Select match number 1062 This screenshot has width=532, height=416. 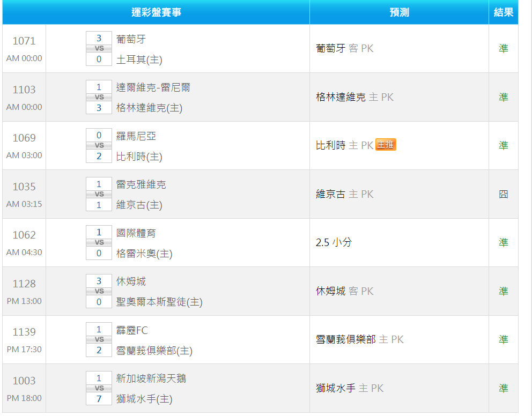click(x=24, y=235)
